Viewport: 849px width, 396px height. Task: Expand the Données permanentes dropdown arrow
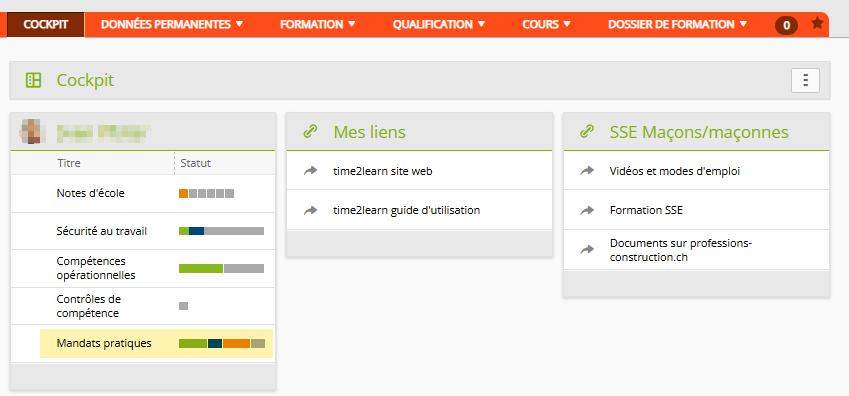pos(239,24)
